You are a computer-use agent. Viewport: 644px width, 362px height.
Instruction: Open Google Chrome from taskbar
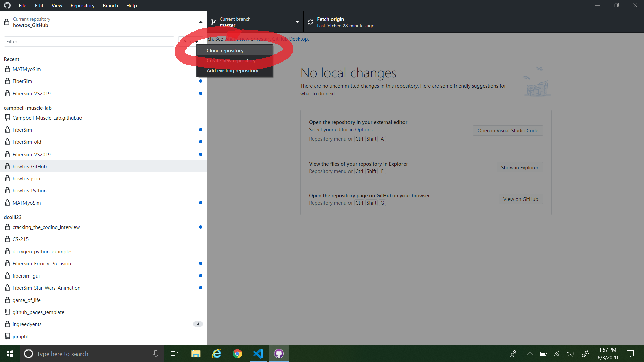pos(237,354)
